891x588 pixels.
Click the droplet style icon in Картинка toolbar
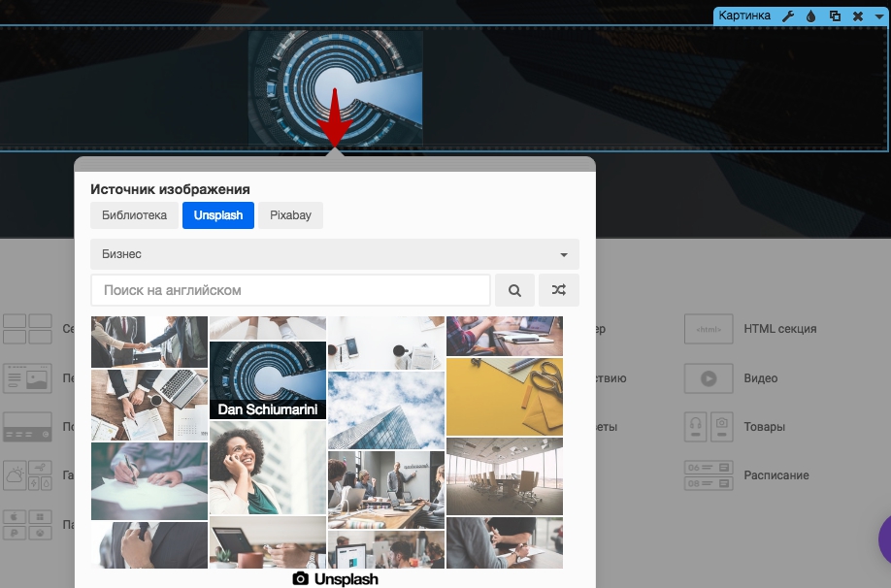[810, 16]
